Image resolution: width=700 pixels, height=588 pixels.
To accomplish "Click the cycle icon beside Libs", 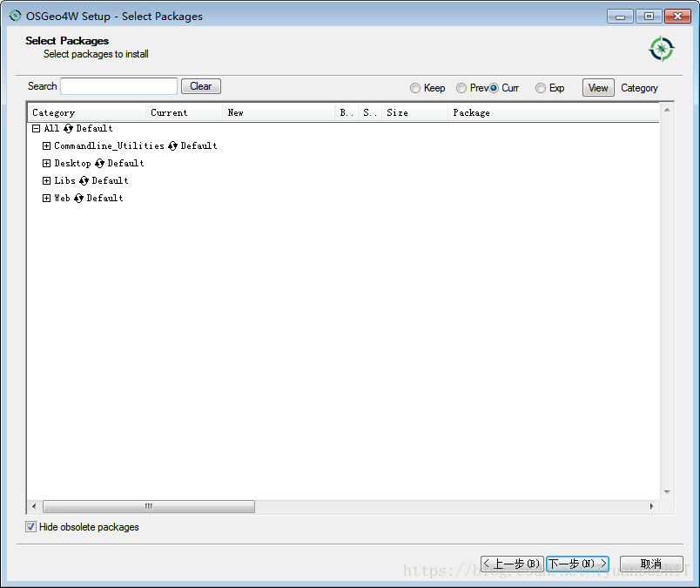I will coord(84,181).
